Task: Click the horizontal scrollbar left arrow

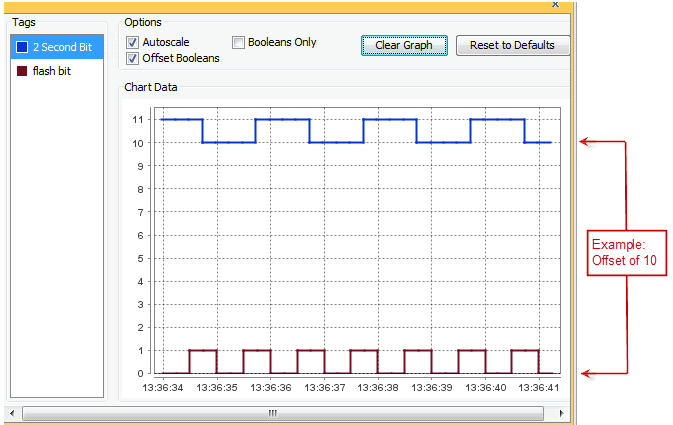Action: (11, 412)
